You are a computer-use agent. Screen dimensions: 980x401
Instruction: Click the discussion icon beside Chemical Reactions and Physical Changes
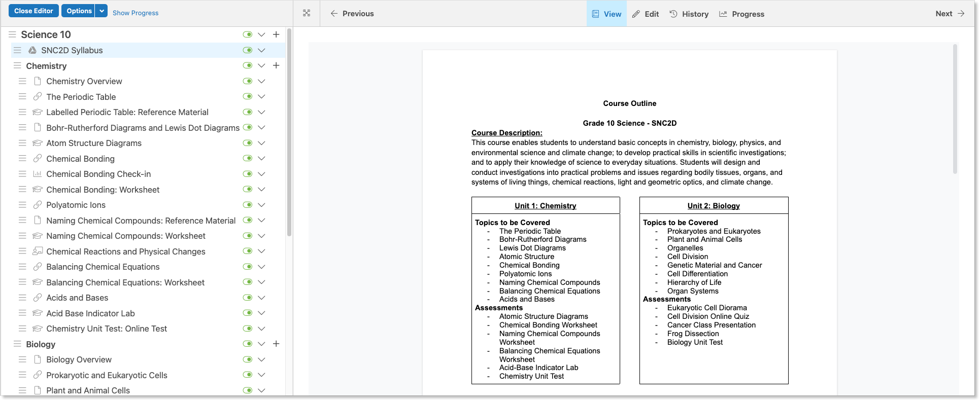pyautogui.click(x=38, y=251)
